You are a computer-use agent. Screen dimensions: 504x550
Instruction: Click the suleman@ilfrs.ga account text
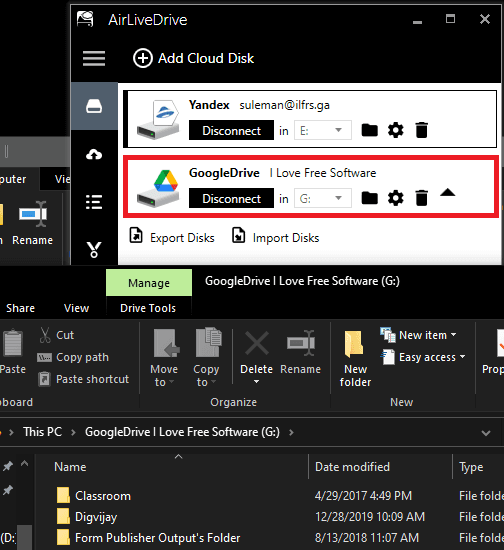[x=284, y=105]
